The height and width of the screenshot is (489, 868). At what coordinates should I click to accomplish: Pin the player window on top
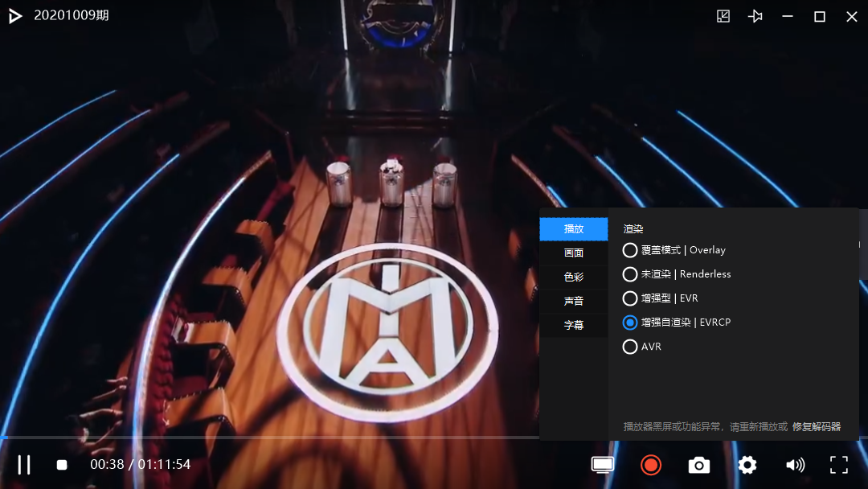[755, 16]
